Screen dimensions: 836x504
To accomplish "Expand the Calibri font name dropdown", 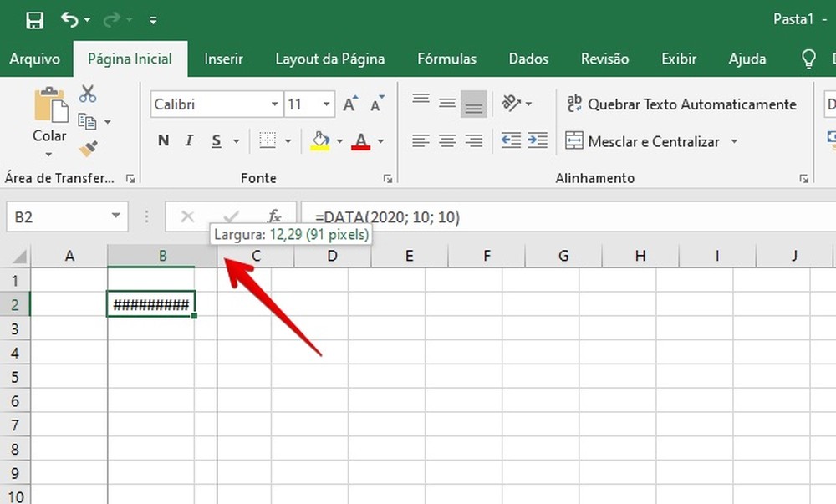I will click(x=274, y=104).
